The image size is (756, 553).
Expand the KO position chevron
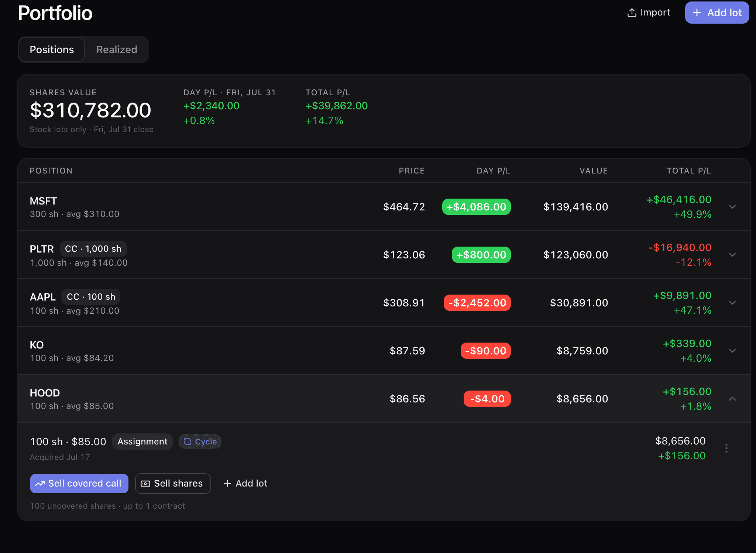tap(732, 351)
